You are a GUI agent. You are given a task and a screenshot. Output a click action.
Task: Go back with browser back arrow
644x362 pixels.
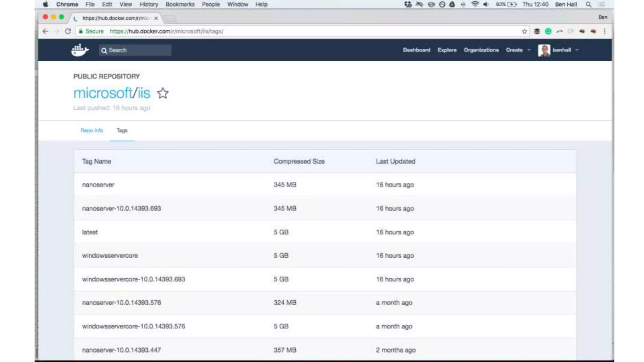point(46,31)
